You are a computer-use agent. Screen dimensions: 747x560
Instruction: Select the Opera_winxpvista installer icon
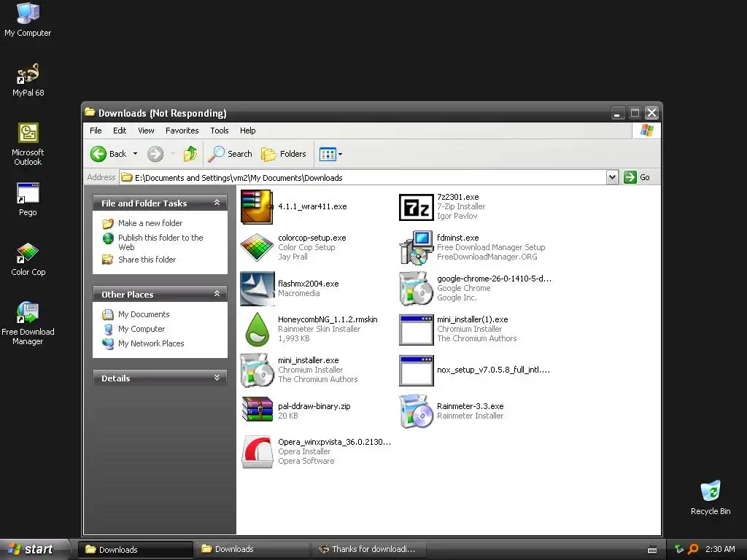click(x=258, y=451)
